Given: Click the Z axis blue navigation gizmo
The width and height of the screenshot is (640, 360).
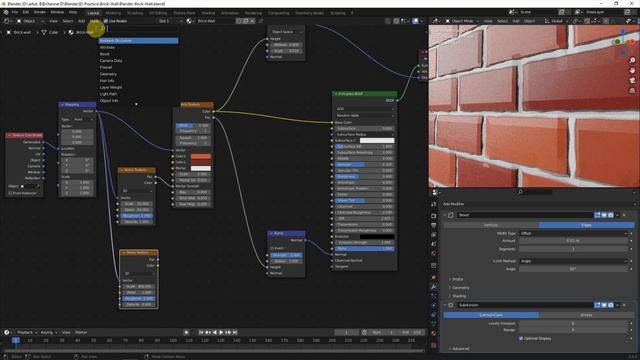Looking at the screenshot, I should pos(623,31).
